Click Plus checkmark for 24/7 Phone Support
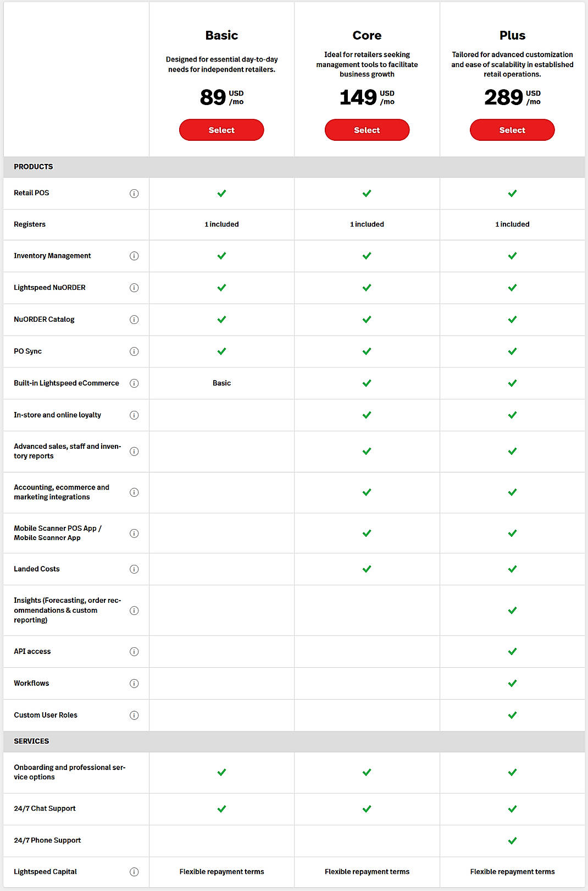Screen dimensions: 588x891 [512, 841]
